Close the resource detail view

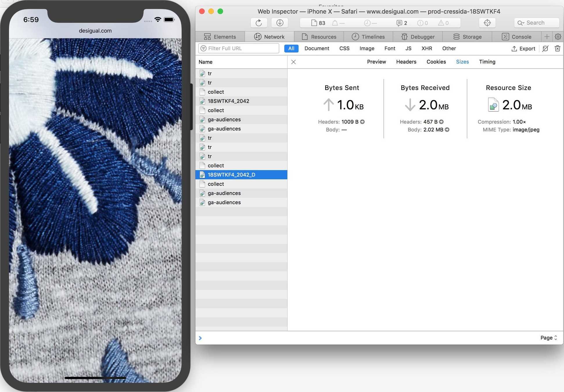(293, 62)
